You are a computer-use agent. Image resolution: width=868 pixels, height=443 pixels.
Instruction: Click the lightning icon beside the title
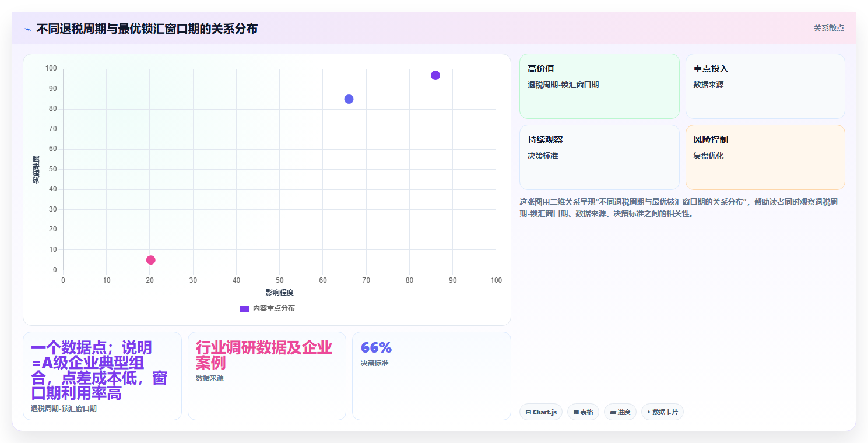pos(27,29)
